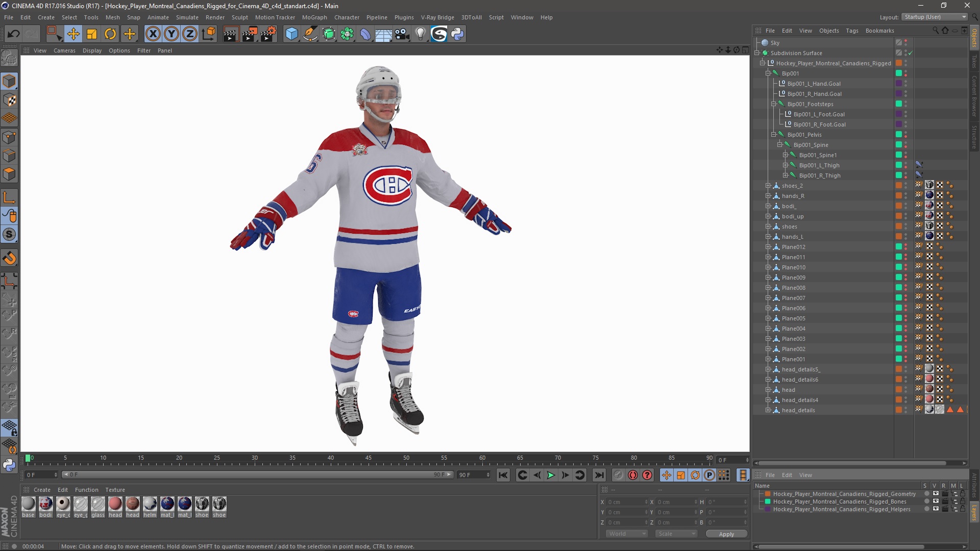This screenshot has height=551, width=980.
Task: Open the MoGraph menu
Action: 314,17
